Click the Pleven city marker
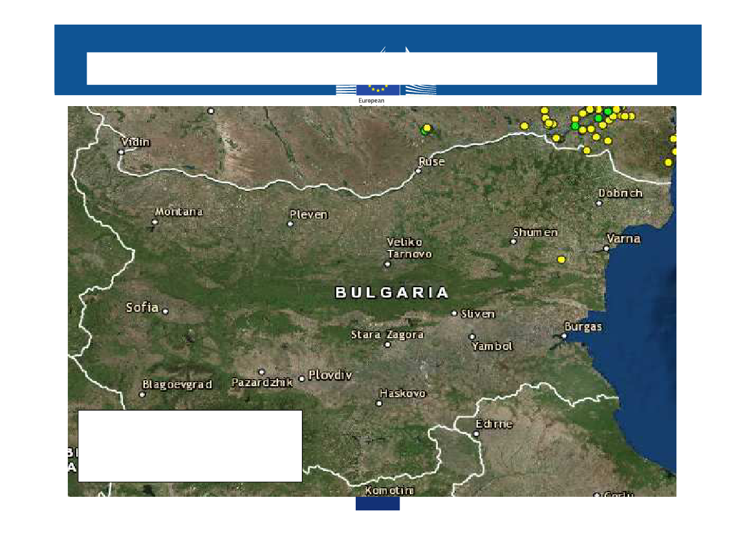756x535 pixels. (290, 224)
